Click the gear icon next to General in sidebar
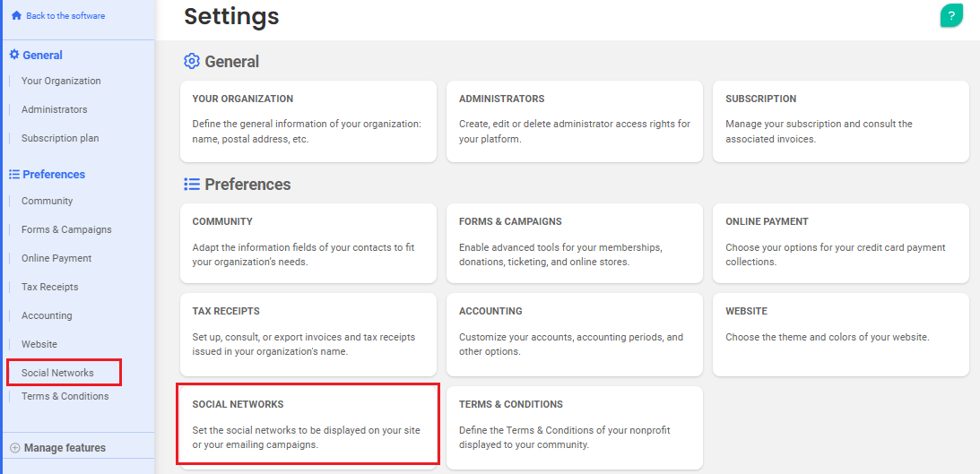 (x=14, y=55)
